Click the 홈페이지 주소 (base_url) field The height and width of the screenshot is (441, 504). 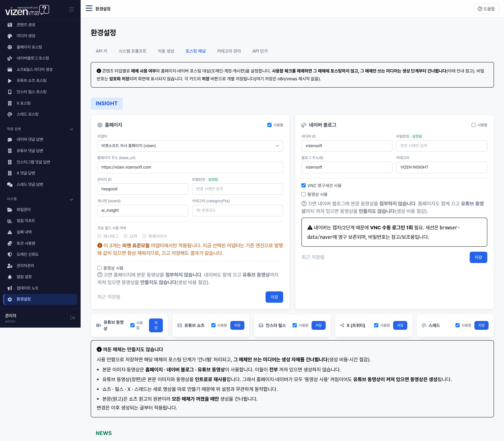click(190, 167)
